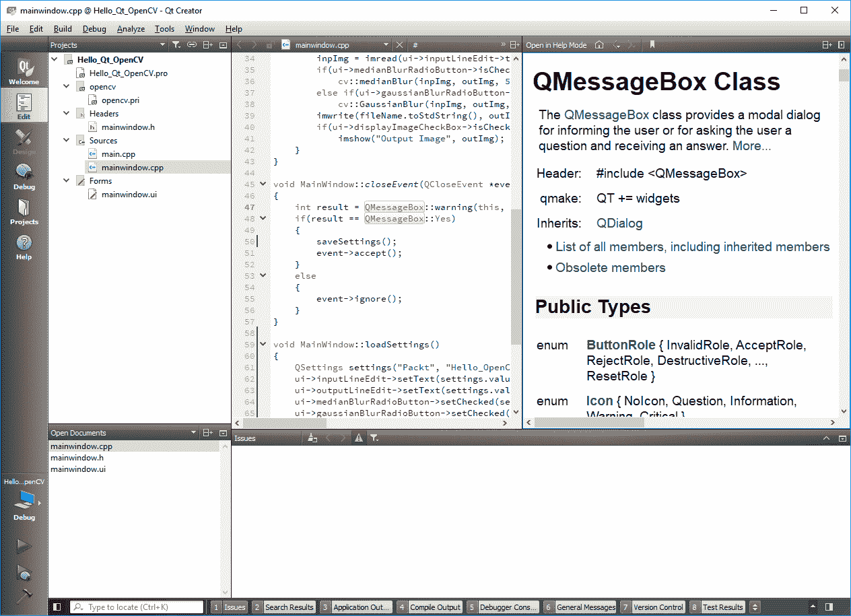Click the Build hammer icon

pos(24,596)
